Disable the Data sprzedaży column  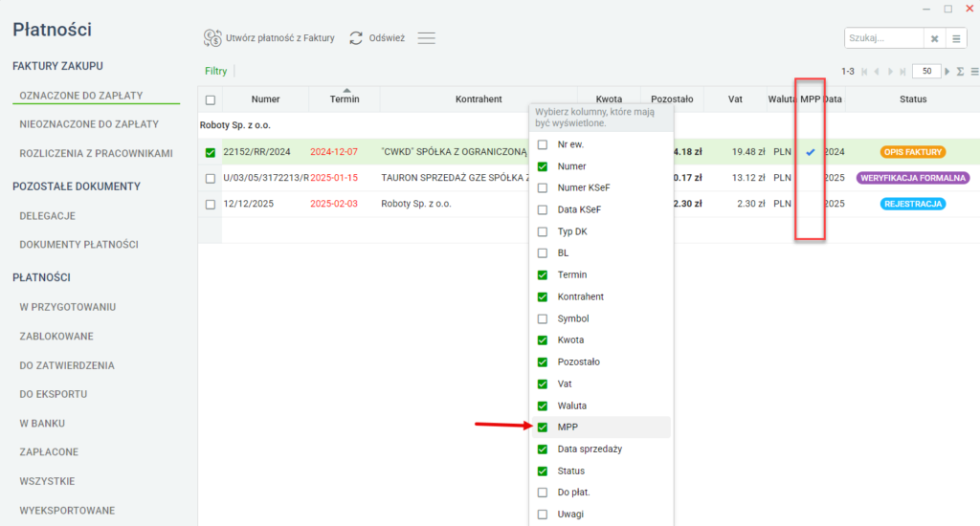pyautogui.click(x=543, y=449)
